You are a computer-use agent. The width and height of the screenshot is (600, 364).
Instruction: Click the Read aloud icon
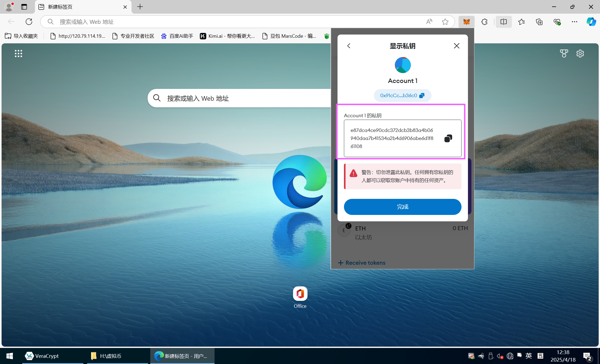(x=429, y=22)
